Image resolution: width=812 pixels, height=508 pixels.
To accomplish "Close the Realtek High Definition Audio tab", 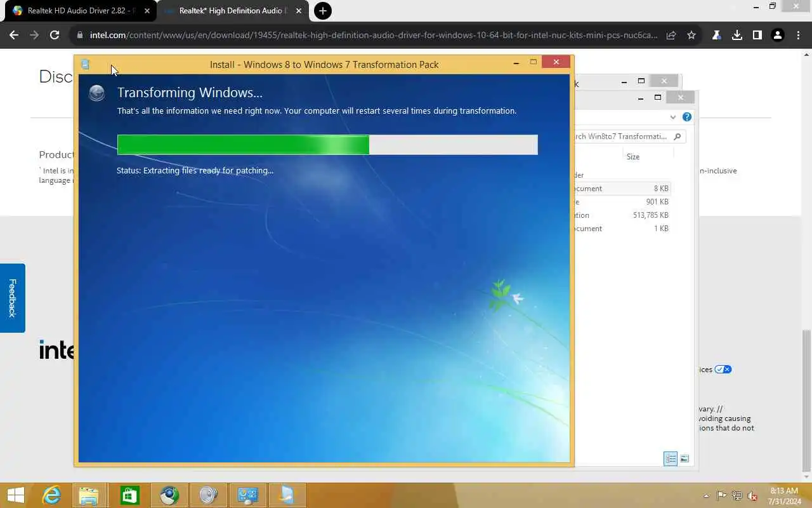I will coord(299,11).
